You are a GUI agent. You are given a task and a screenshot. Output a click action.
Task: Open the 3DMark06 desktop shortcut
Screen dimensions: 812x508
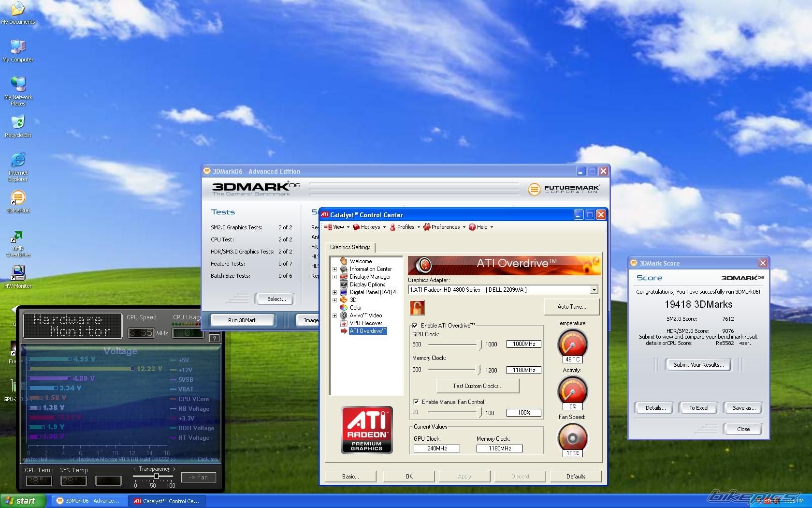point(18,198)
